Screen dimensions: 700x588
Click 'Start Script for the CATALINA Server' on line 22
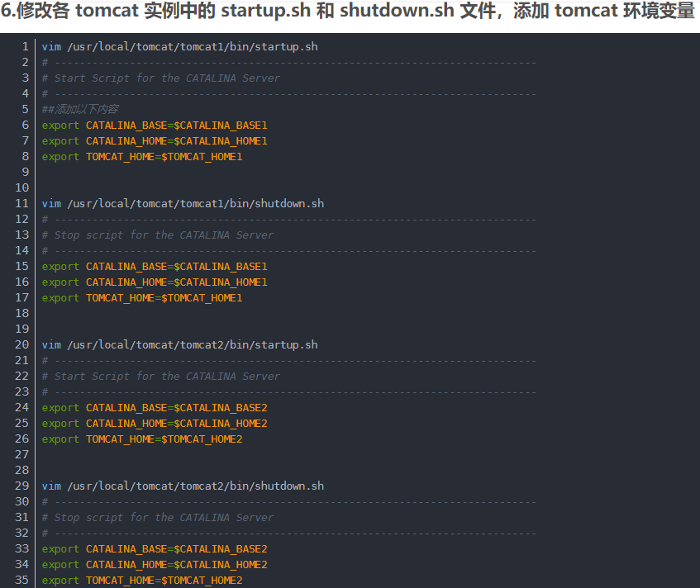[x=160, y=377]
